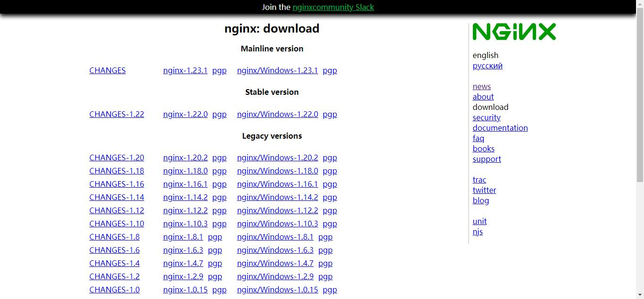Download nginx-1.16.1 source
Viewport: 644px width, 299px height.
(185, 184)
